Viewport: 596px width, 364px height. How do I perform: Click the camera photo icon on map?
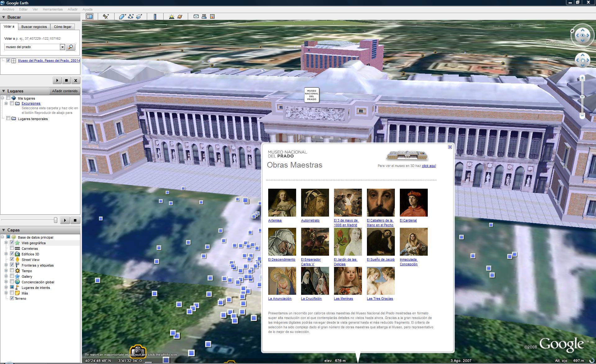pyautogui.click(x=138, y=351)
